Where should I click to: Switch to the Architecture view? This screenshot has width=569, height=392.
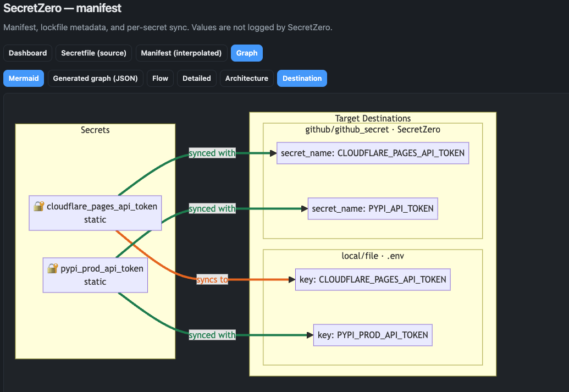pos(246,78)
